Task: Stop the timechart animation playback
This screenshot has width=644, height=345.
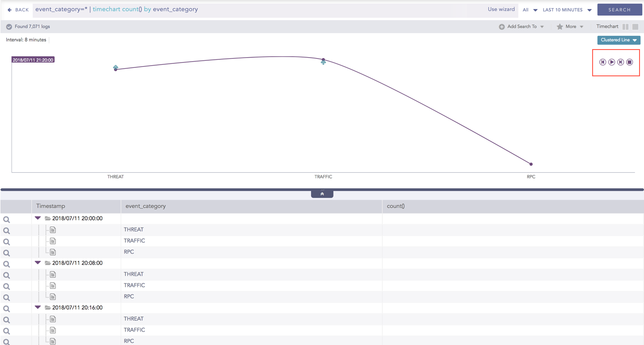Action: pos(630,62)
